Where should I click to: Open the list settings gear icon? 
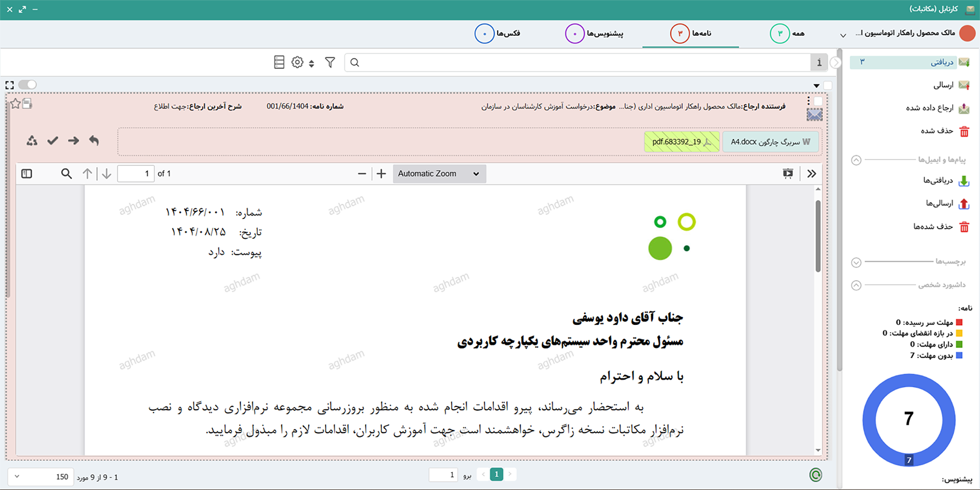point(297,62)
